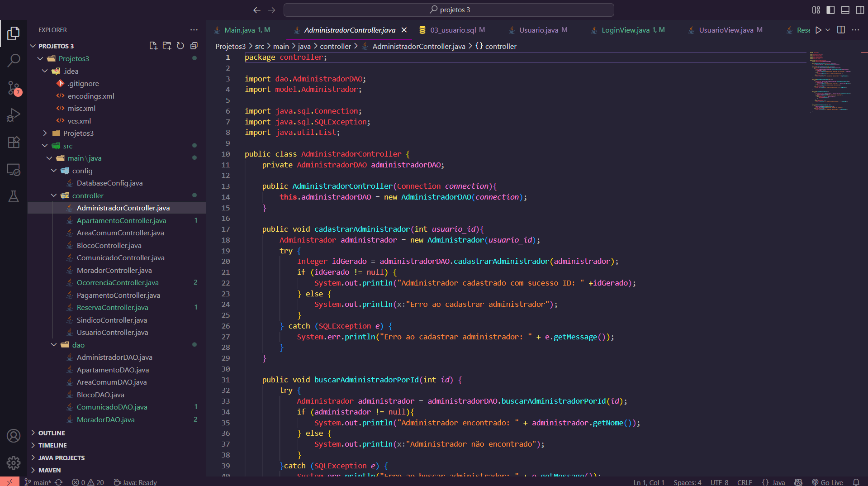Expand the TIMELINE section

52,445
